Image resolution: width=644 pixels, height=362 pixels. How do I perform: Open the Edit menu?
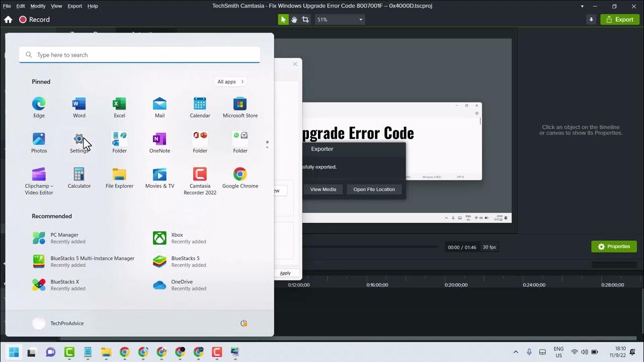click(x=21, y=6)
